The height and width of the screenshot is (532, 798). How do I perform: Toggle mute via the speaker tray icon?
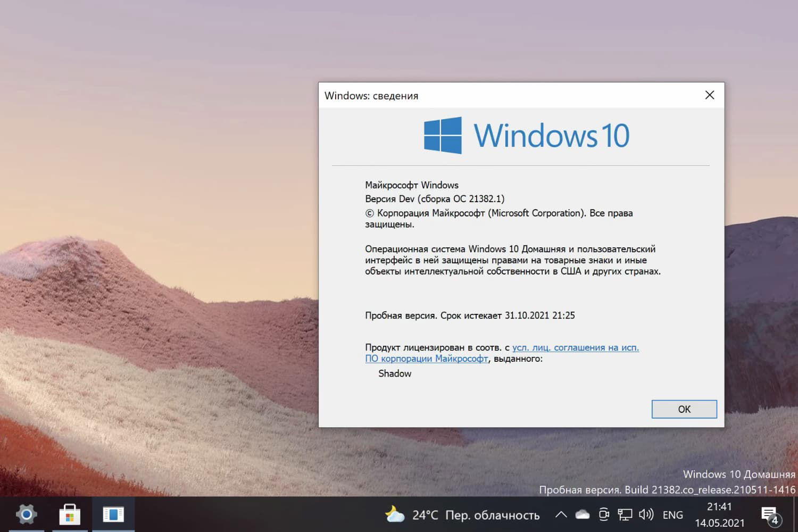coord(645,514)
